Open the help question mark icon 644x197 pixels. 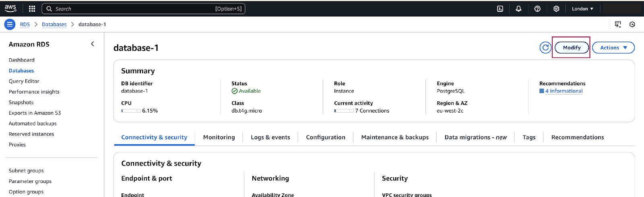pos(537,8)
